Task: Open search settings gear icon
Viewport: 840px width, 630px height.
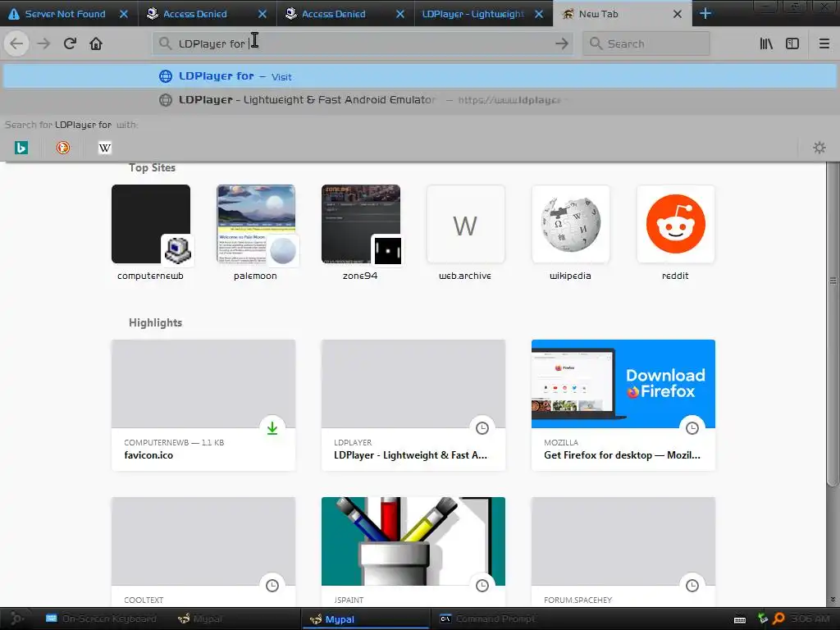Action: [819, 148]
